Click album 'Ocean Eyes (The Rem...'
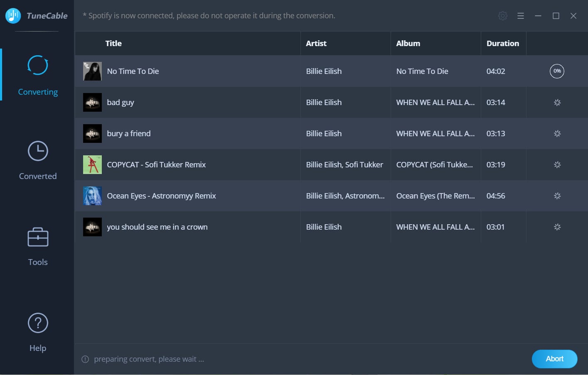 pos(435,196)
